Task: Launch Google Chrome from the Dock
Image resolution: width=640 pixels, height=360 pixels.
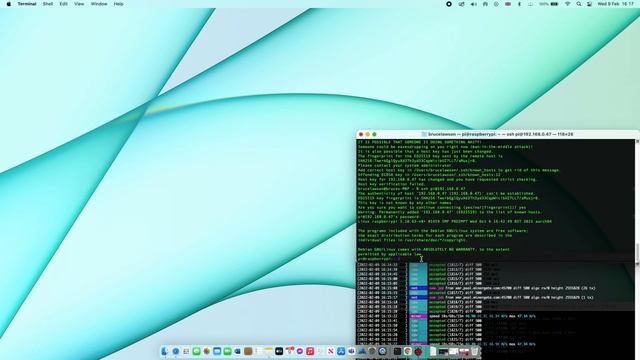Action: click(408, 351)
